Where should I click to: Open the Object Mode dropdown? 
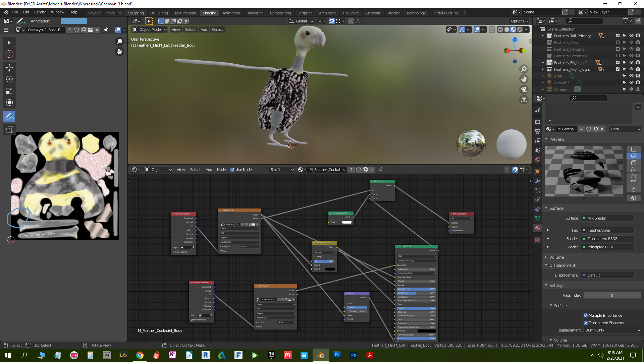pyautogui.click(x=149, y=29)
